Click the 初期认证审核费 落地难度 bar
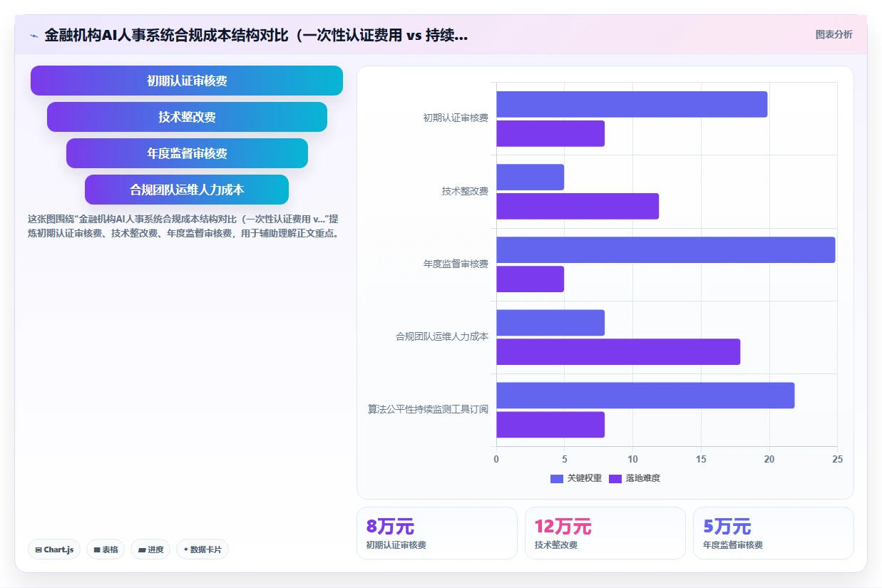Viewport: 882px width, 588px height. (x=550, y=133)
